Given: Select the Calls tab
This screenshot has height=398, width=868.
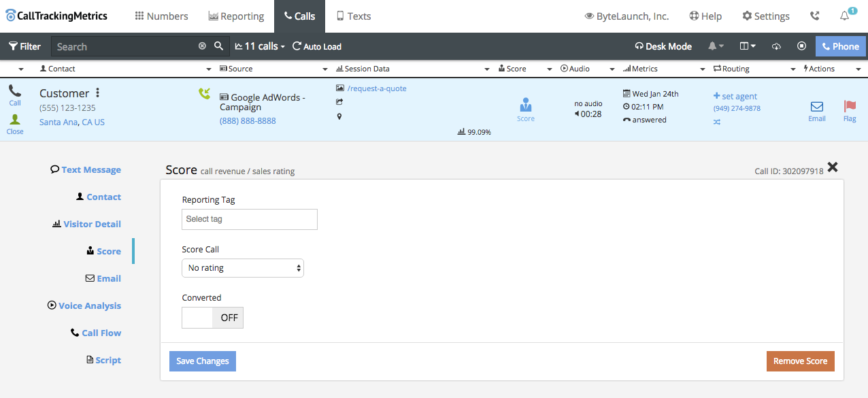Looking at the screenshot, I should tap(299, 16).
